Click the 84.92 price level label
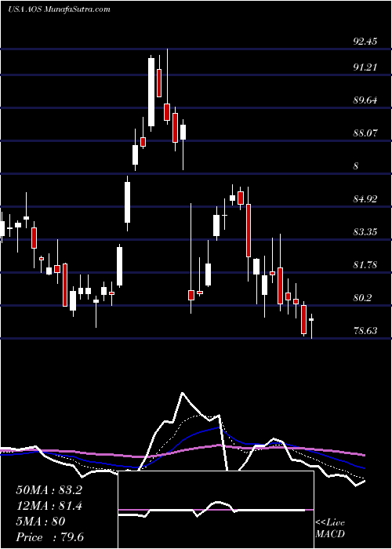 click(365, 199)
